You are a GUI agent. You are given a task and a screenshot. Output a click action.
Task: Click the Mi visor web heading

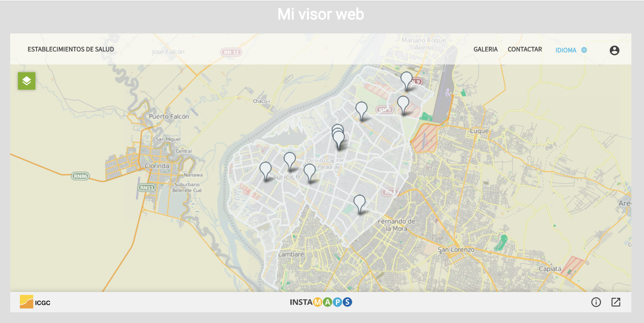[x=320, y=14]
